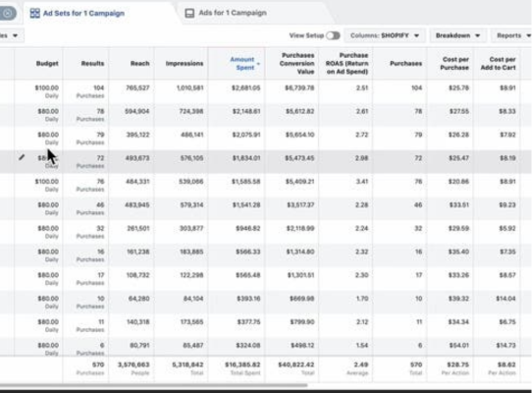Click the cost per purchase $20.86
Viewport: 532px width, 393px height.
[x=458, y=182]
